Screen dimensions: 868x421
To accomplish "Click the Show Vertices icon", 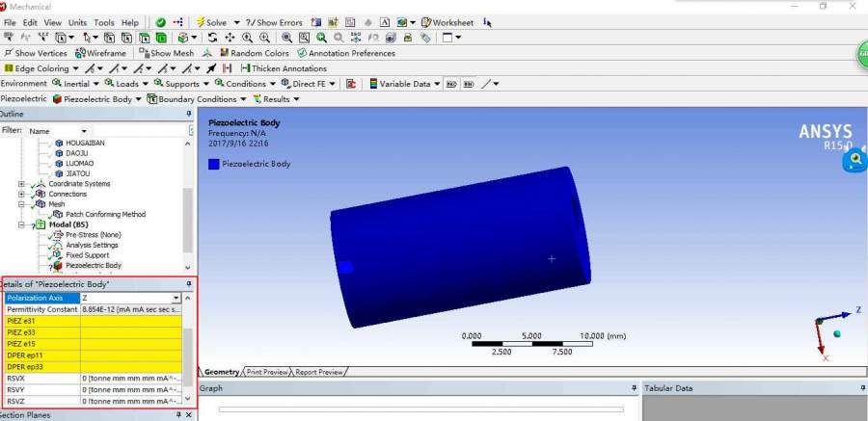I will click(8, 53).
